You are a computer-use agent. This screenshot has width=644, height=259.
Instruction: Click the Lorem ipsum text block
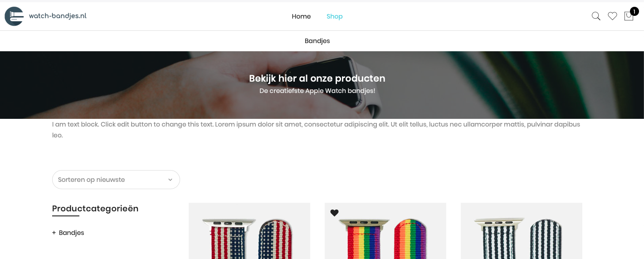click(x=317, y=130)
